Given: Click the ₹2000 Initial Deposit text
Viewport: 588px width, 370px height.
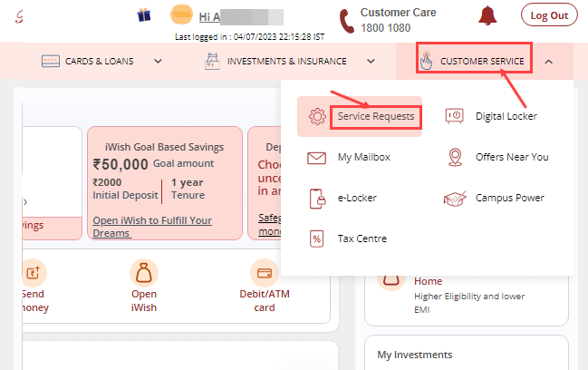Looking at the screenshot, I should tap(125, 189).
